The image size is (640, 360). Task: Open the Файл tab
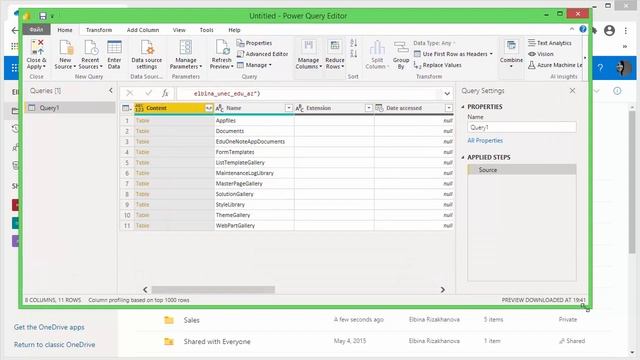(x=36, y=30)
